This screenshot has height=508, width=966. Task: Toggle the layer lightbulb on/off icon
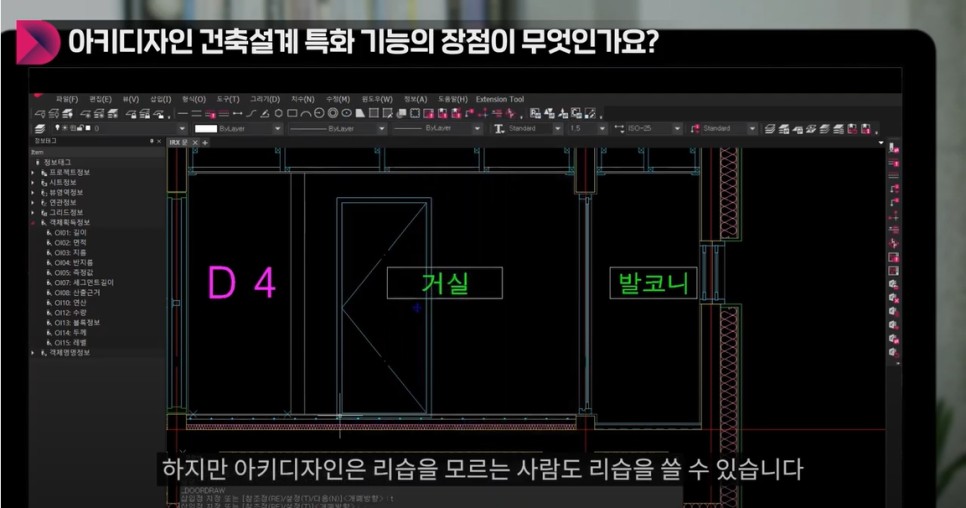pos(57,128)
